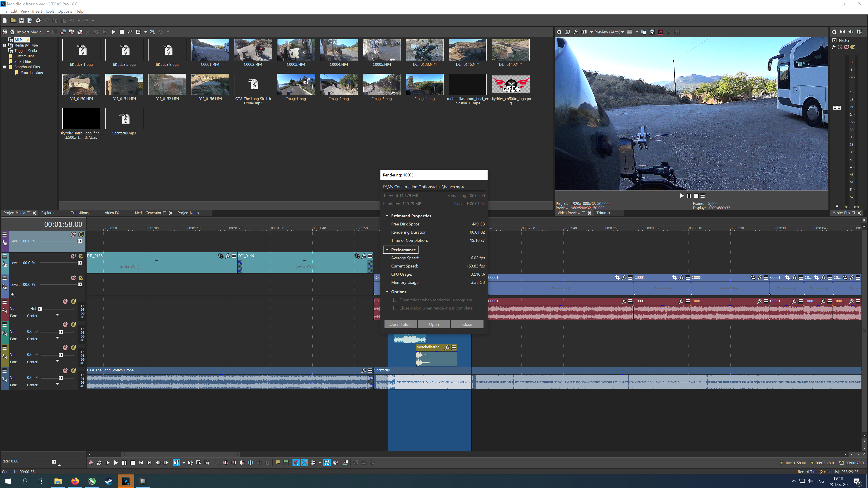Close the render dialog with Close button
The height and width of the screenshot is (488, 868).
467,324
